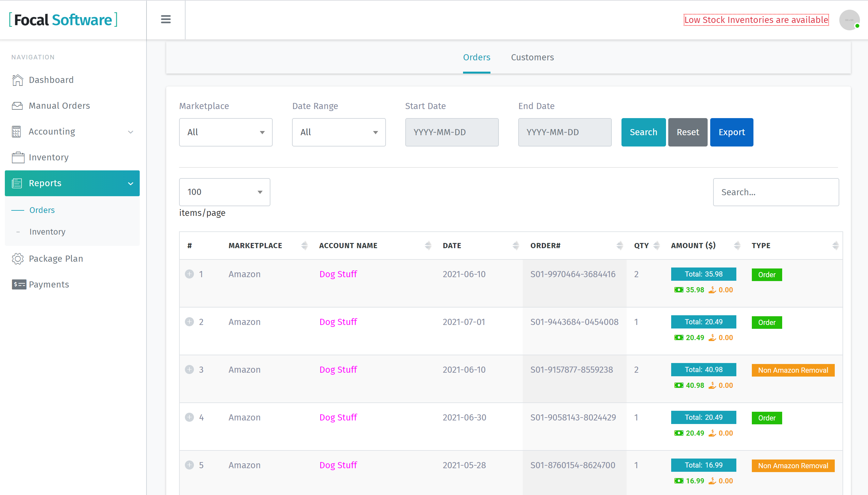Click the Manual Orders inbox icon

pyautogui.click(x=17, y=106)
